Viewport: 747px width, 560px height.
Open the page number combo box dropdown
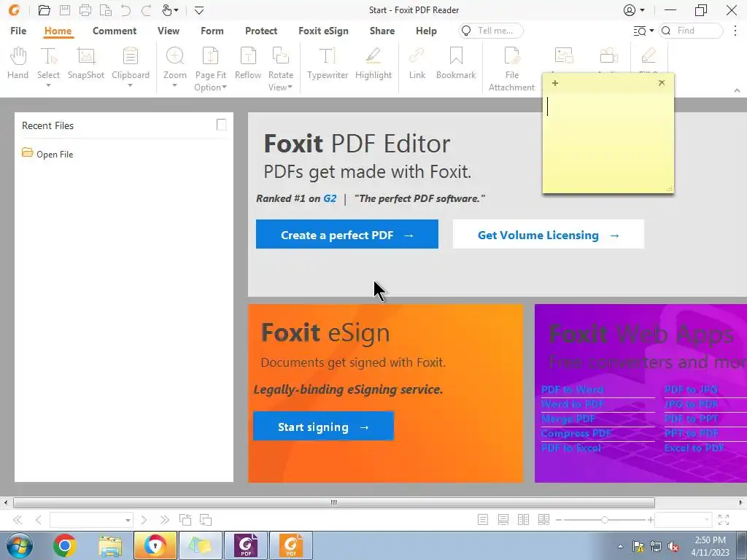(x=128, y=521)
